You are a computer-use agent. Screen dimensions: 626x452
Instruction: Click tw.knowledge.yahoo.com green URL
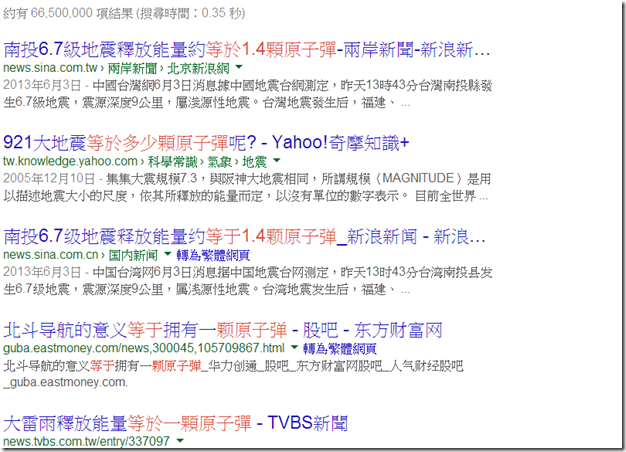[x=70, y=161]
